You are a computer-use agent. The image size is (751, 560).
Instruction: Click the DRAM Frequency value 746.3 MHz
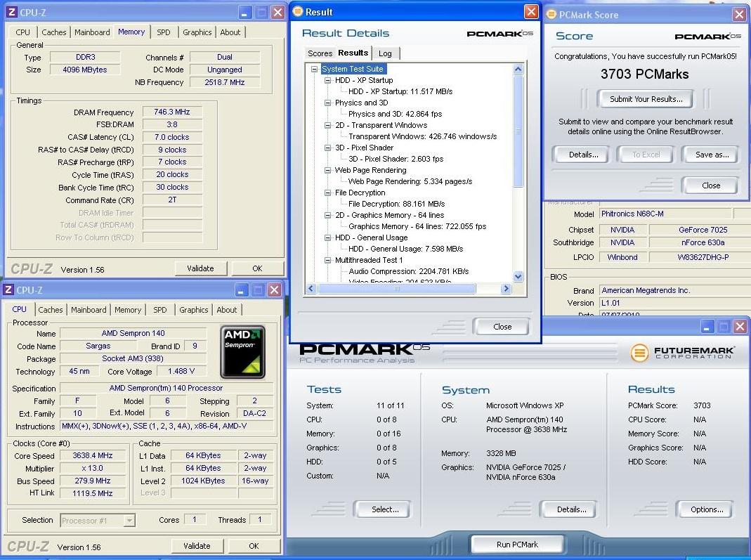click(x=172, y=112)
